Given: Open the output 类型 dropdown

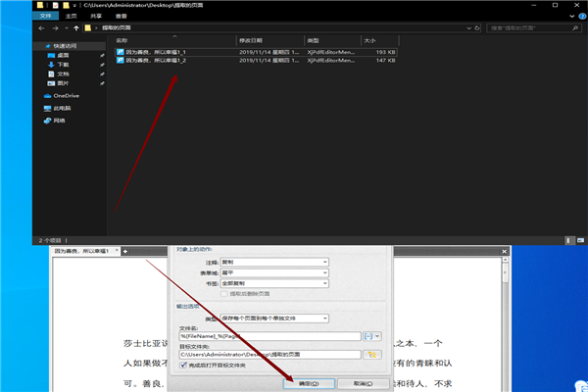Looking at the screenshot, I should 274,318.
